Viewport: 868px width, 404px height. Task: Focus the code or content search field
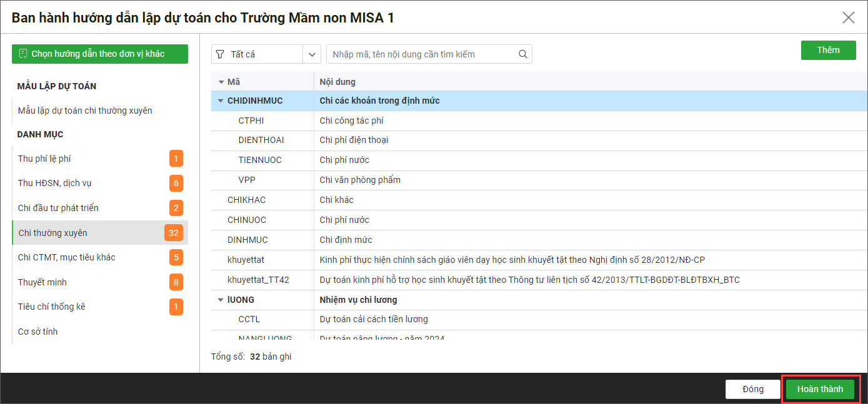point(422,54)
